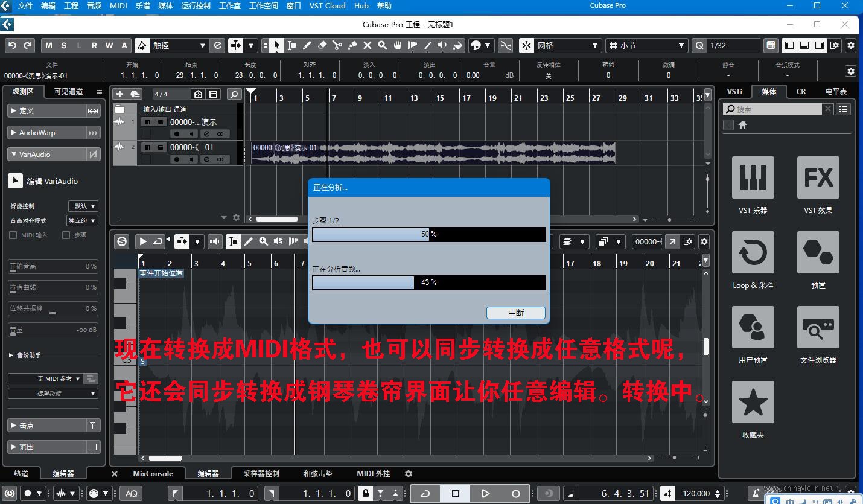
Task: Select the Mute X tool
Action: [367, 45]
